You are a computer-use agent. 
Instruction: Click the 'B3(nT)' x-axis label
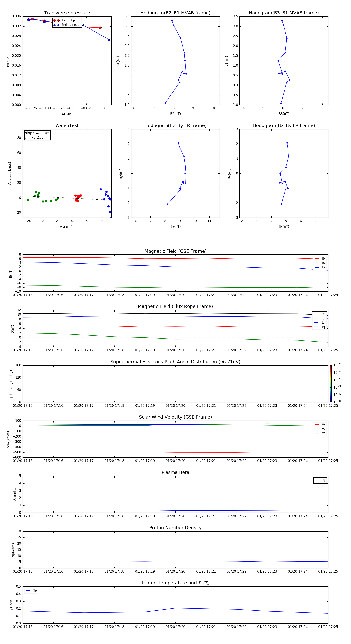point(284,114)
